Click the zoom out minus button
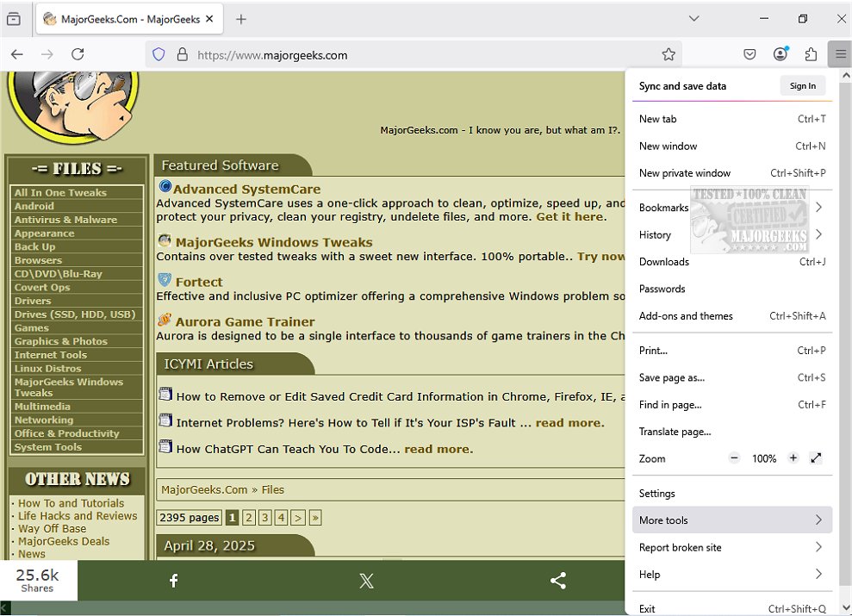The image size is (852, 616). [x=734, y=458]
